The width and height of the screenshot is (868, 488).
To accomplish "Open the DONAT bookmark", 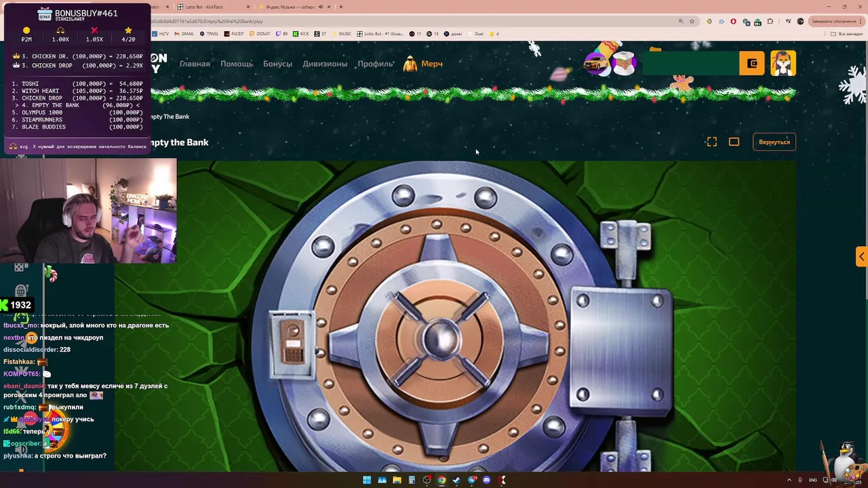I will (260, 34).
